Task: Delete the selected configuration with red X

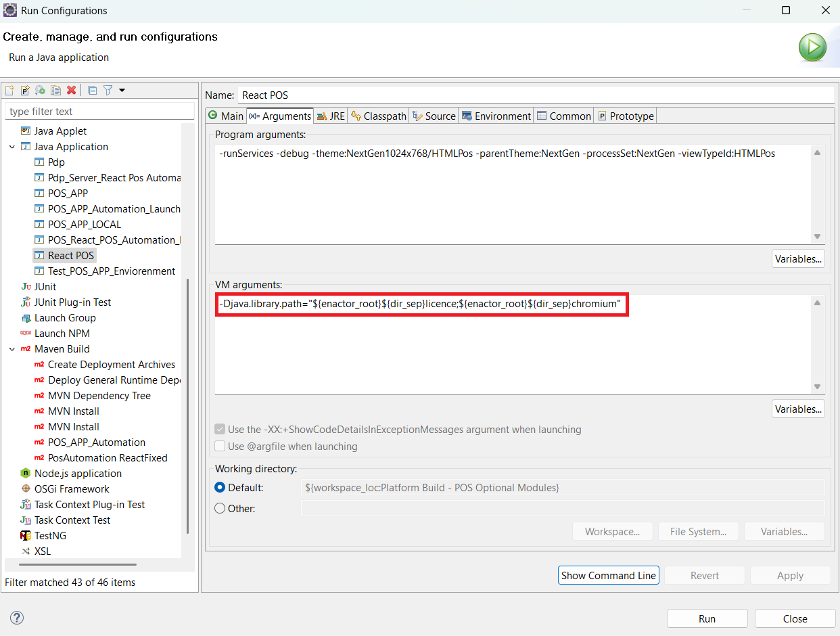Action: (71, 90)
